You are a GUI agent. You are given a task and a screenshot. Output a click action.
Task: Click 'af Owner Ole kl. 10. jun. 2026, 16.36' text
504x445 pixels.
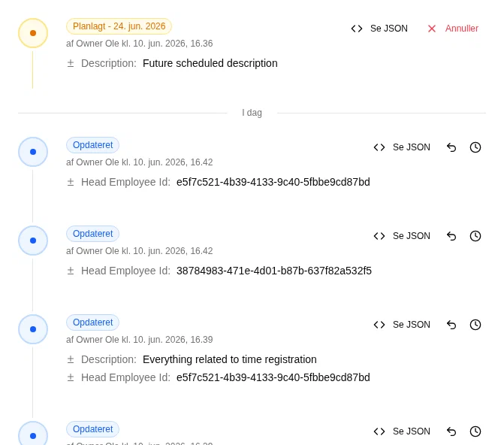click(x=140, y=44)
